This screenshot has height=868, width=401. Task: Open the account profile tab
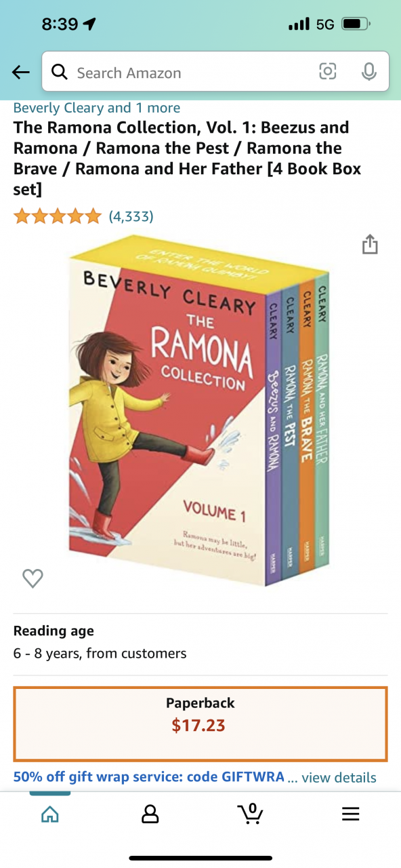(150, 814)
